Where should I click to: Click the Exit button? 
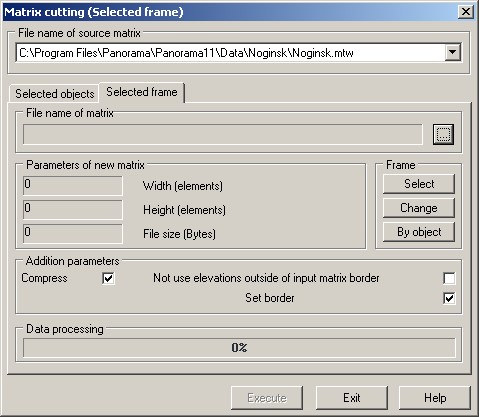[352, 398]
